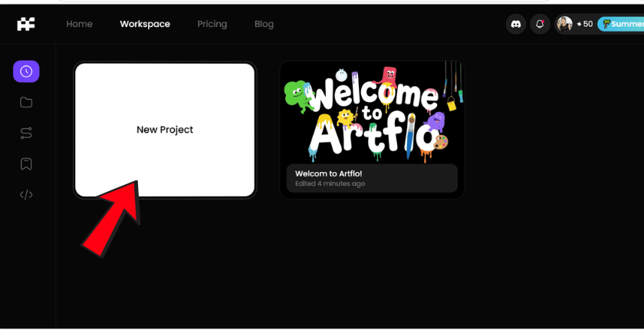Select the Workspace nav item
Viewport: 644px width, 330px height.
[x=145, y=25]
